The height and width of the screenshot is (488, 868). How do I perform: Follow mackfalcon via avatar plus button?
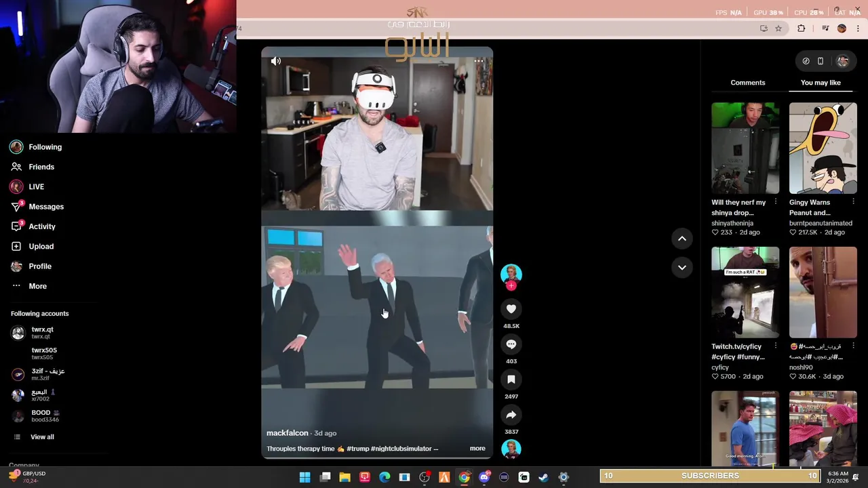(x=511, y=286)
